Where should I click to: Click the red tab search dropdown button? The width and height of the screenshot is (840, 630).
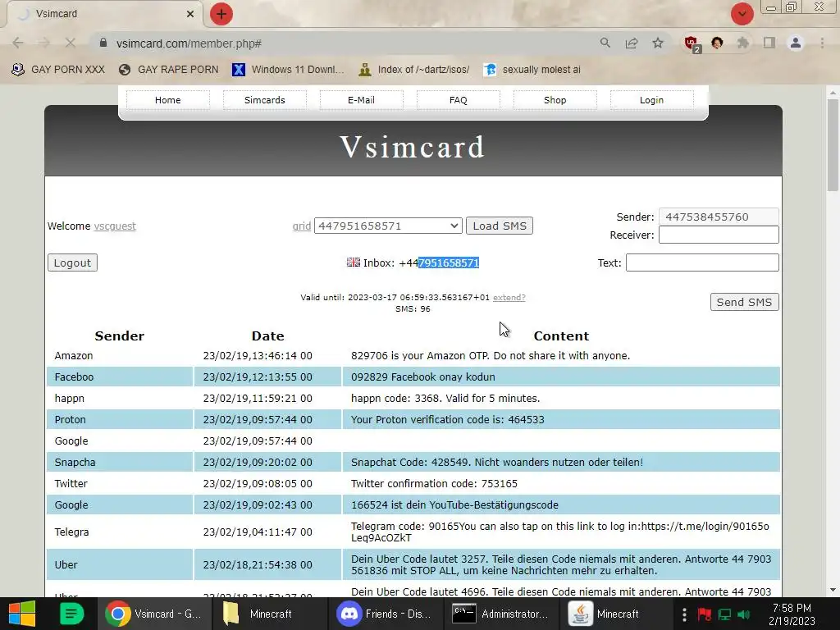pos(742,14)
